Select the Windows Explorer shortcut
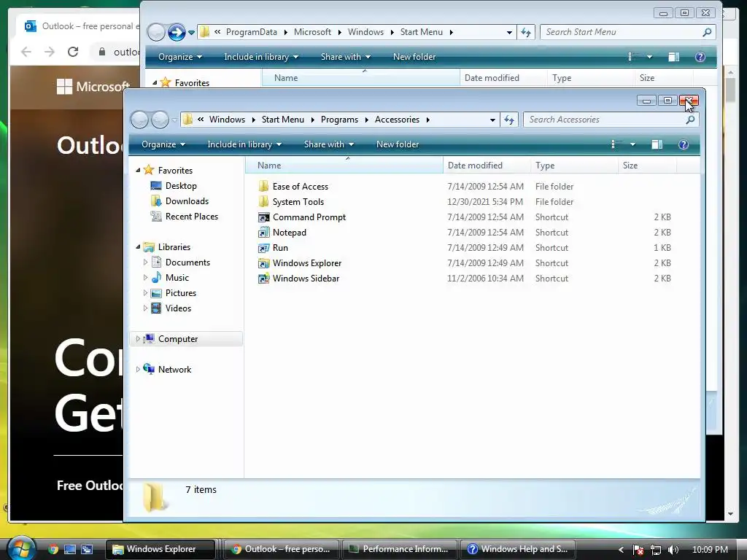The width and height of the screenshot is (747, 560). (307, 262)
